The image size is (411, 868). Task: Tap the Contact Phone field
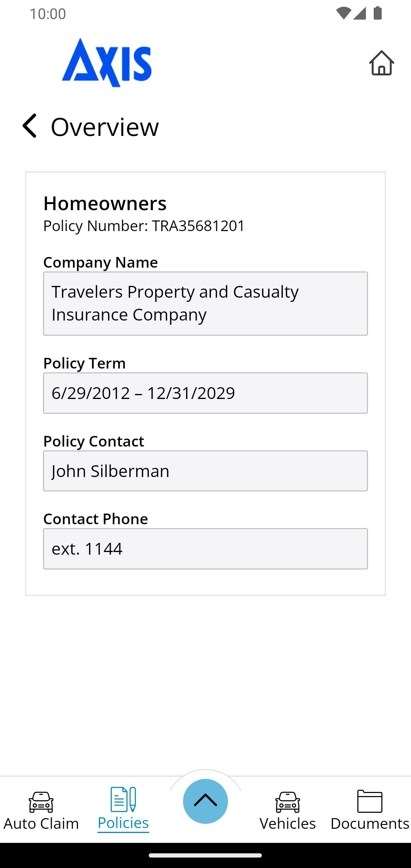pyautogui.click(x=205, y=549)
